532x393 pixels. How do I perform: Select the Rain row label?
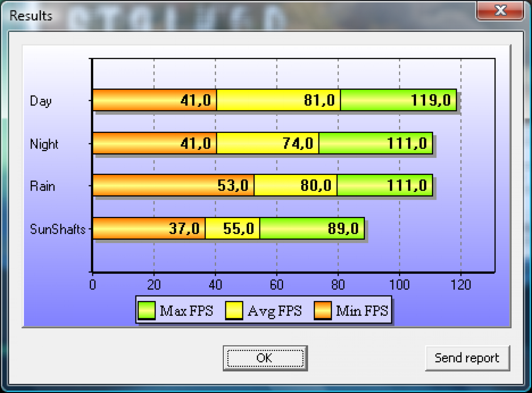point(42,186)
